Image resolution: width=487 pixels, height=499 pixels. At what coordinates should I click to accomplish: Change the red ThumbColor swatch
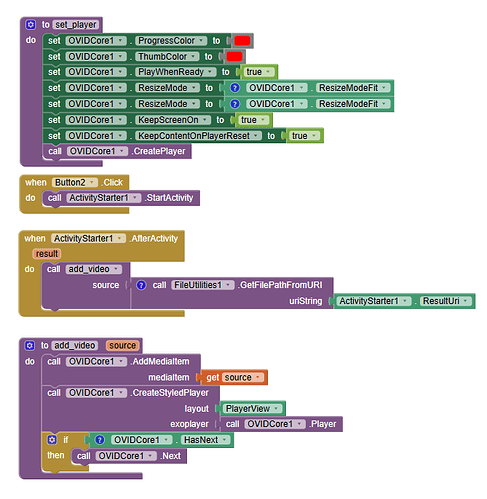point(234,57)
